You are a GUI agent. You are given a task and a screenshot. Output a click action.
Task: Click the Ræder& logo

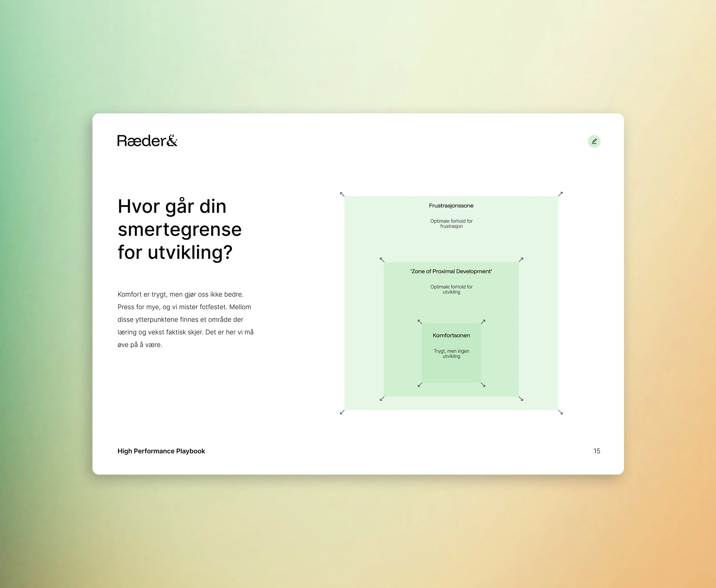pos(147,141)
